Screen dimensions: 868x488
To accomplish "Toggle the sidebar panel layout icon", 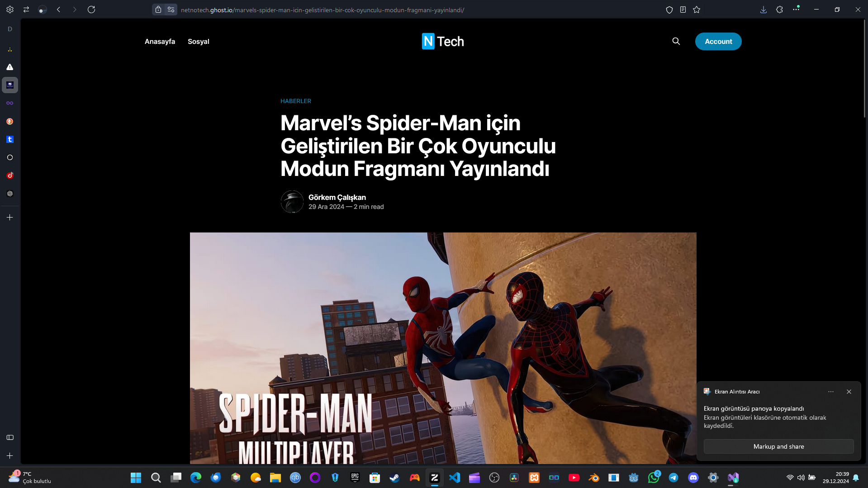I will click(10, 437).
